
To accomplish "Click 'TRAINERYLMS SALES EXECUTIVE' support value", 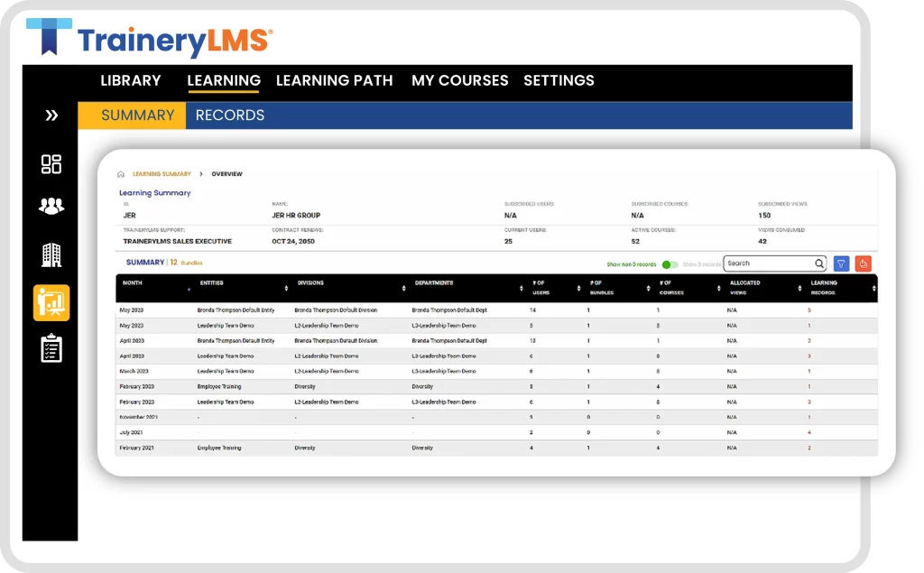I will [x=178, y=242].
